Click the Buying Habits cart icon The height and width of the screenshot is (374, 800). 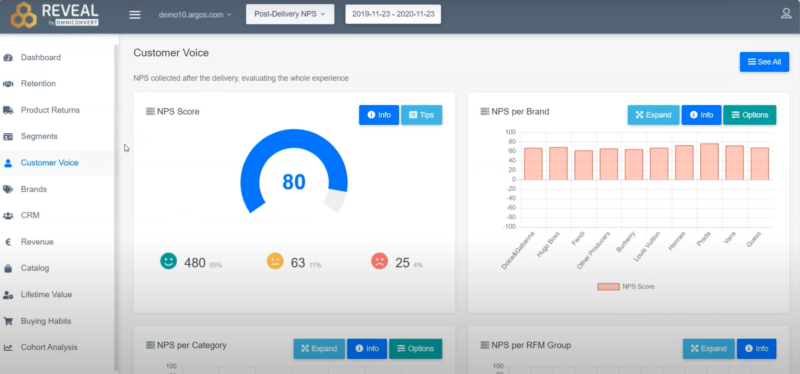click(x=8, y=321)
